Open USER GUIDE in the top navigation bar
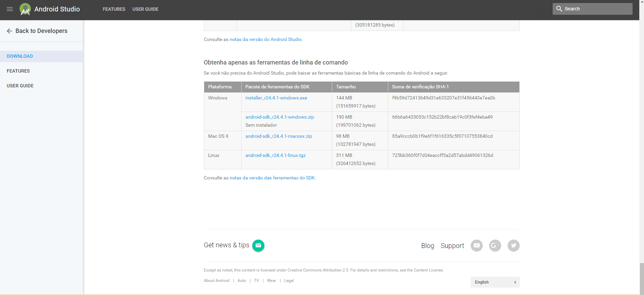Viewport: 644px width, 295px height. [145, 9]
